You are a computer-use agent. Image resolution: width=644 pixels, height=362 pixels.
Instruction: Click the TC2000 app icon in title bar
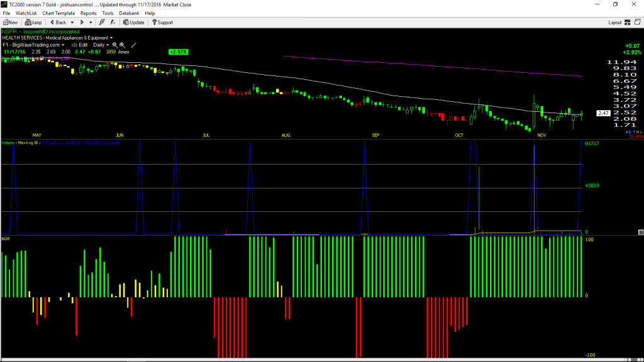(x=4, y=4)
